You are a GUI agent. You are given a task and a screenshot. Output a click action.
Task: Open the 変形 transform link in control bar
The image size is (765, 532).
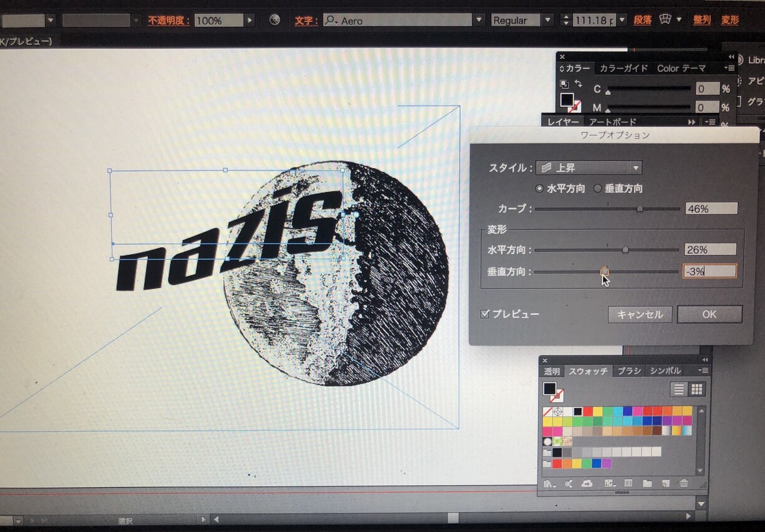[x=730, y=20]
